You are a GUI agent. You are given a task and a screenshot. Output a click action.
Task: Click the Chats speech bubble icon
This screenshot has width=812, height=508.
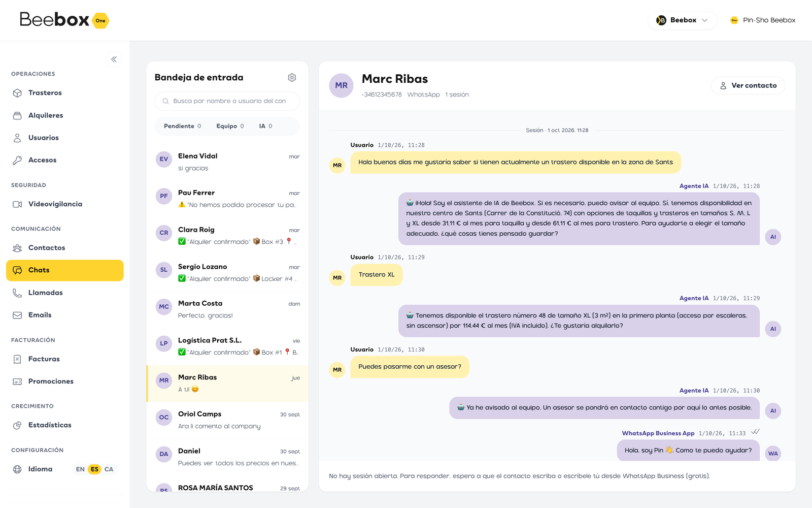pos(17,270)
